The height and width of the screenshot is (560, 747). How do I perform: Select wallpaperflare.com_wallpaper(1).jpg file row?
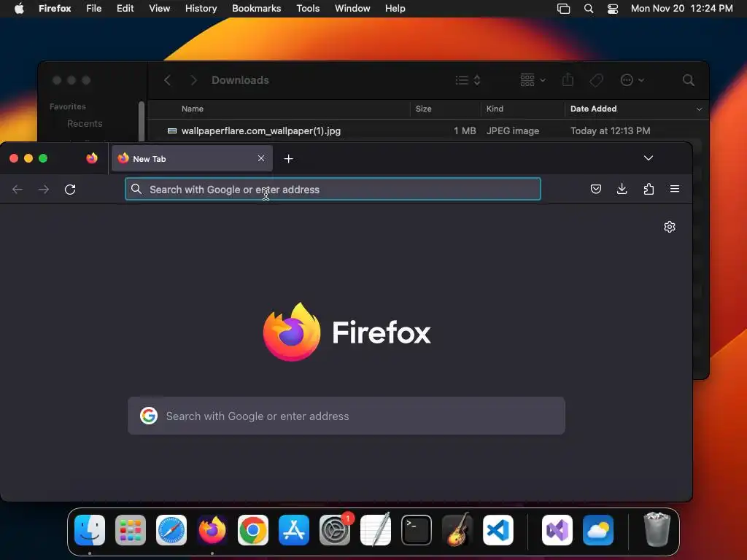click(427, 131)
